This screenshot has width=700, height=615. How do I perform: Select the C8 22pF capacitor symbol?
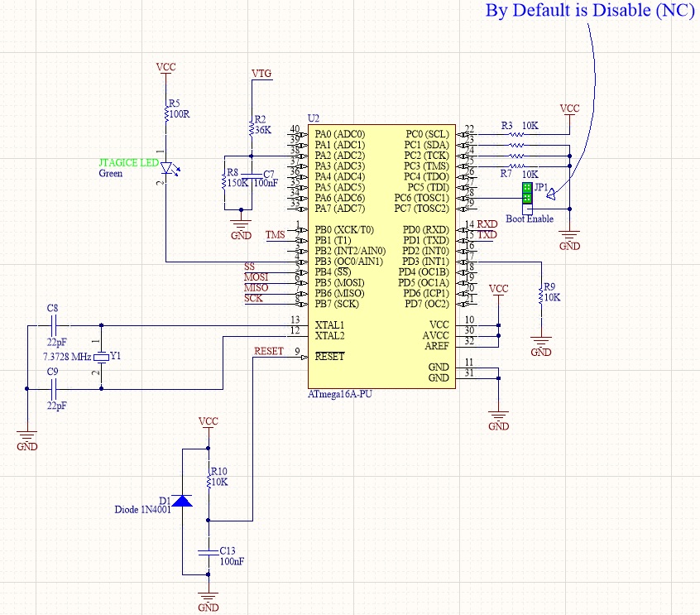pyautogui.click(x=53, y=325)
